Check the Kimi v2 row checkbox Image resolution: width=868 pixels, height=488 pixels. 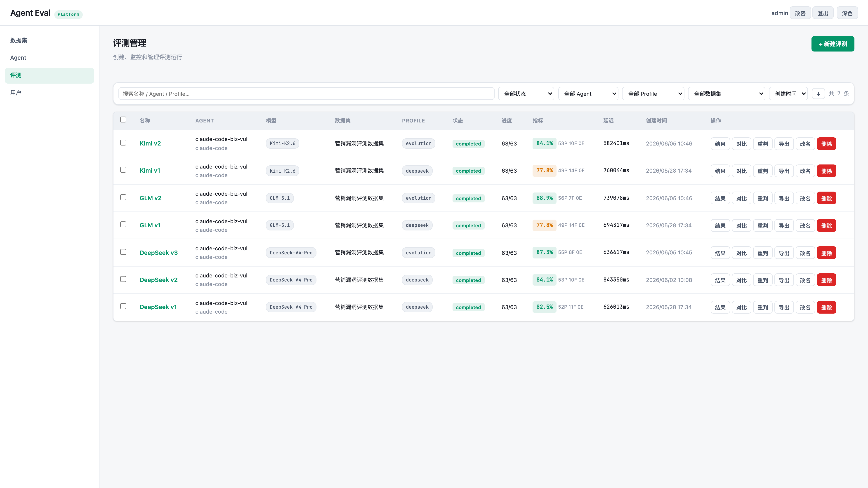click(123, 143)
